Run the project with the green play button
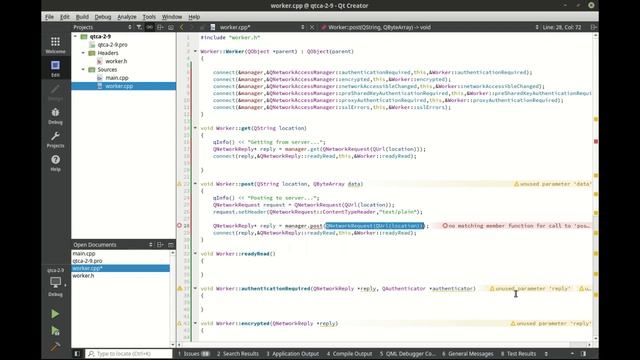 click(x=55, y=314)
